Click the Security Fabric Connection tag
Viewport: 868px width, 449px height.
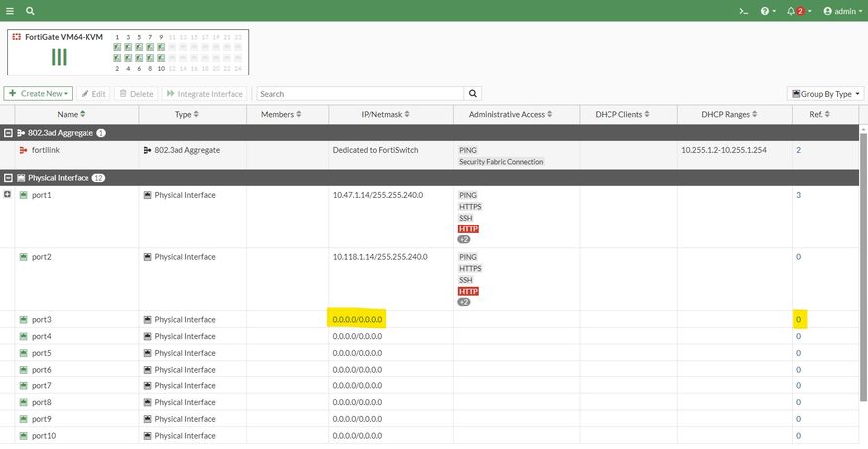501,162
